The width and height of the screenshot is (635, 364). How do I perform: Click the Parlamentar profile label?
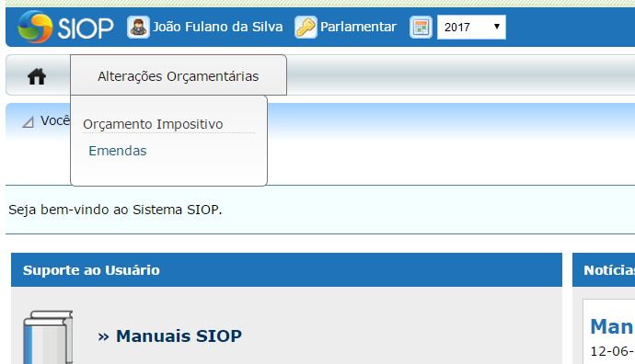[x=358, y=27]
